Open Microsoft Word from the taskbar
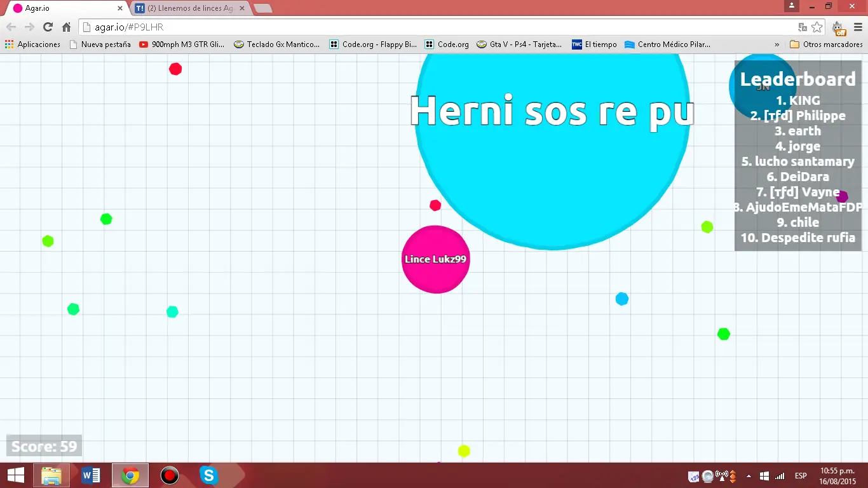This screenshot has height=488, width=868. click(91, 475)
